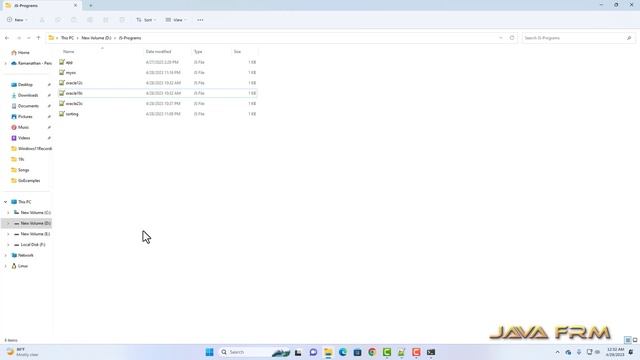Open the recent locations dropdown
The image size is (640, 360).
click(29, 38)
